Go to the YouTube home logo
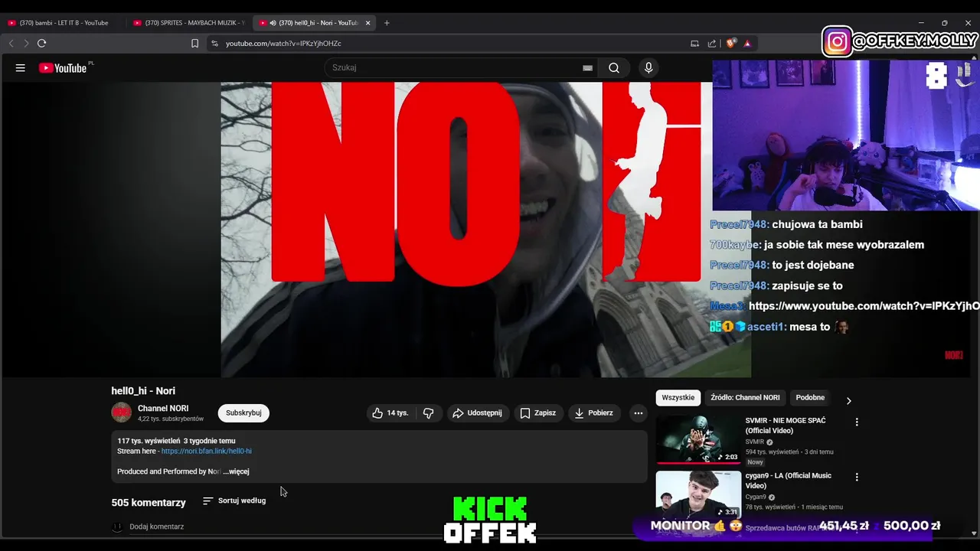Screen dimensions: 980x551 63,68
